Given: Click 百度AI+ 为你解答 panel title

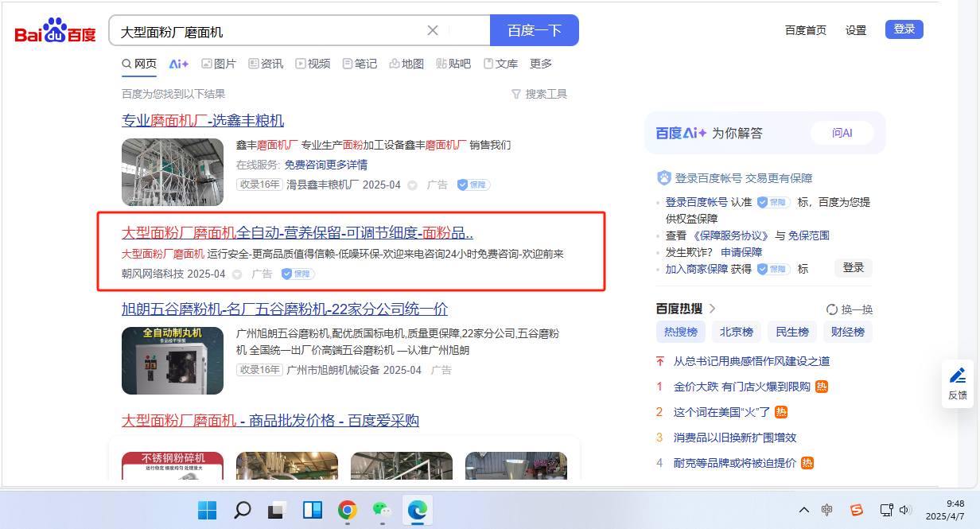Looking at the screenshot, I should (710, 133).
